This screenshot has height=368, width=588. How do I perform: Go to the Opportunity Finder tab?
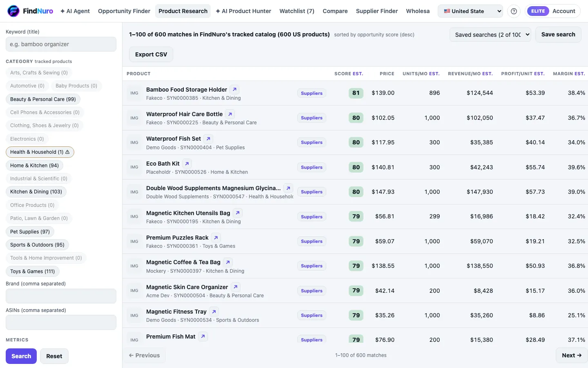124,11
